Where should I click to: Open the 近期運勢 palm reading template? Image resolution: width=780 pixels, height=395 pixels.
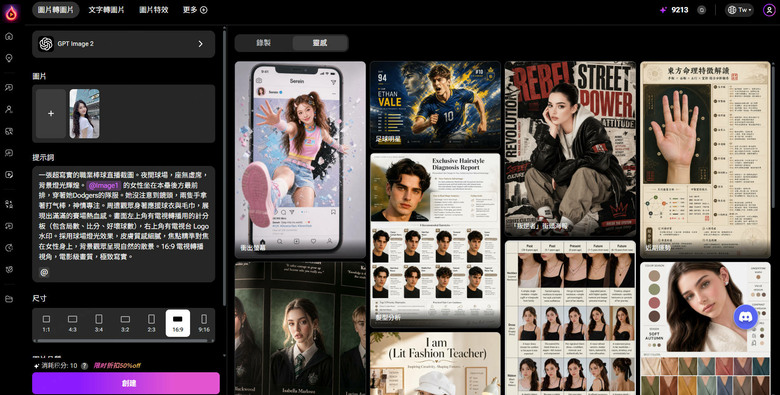tap(705, 160)
